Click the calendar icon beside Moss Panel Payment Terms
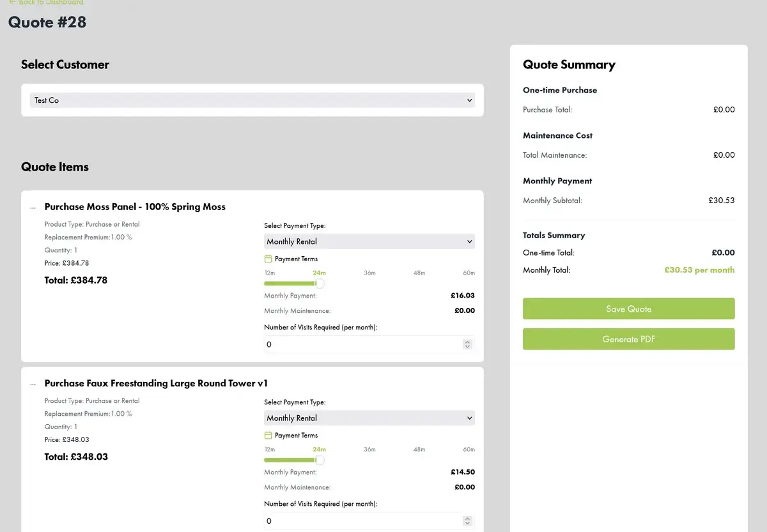 pos(268,259)
